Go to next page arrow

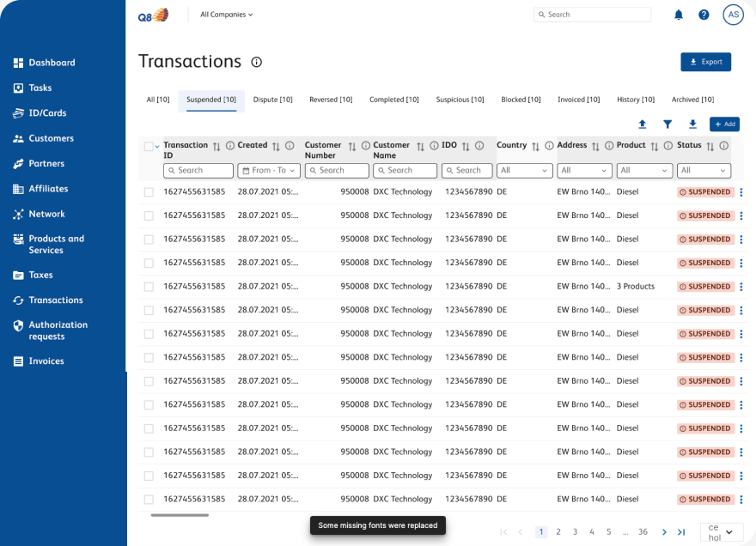664,532
